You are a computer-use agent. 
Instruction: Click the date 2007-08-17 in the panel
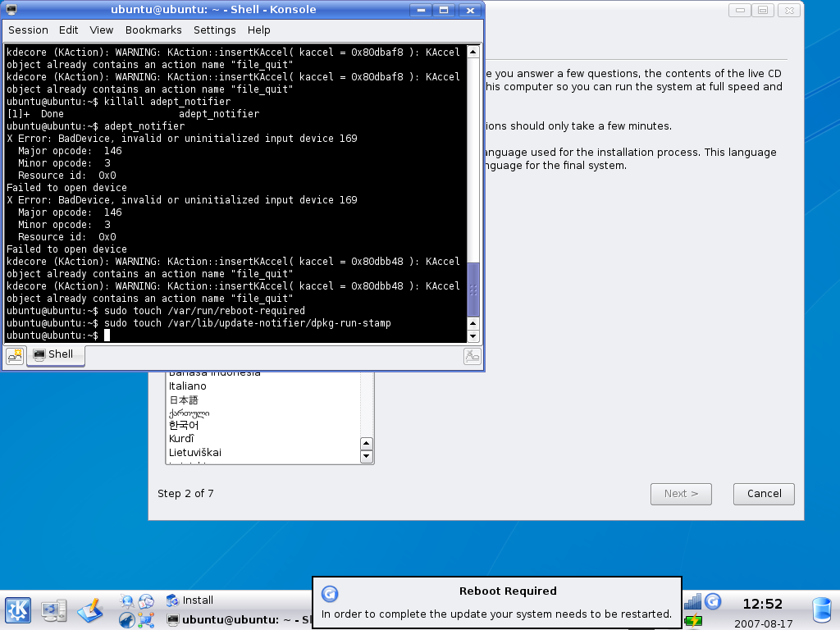(x=763, y=623)
